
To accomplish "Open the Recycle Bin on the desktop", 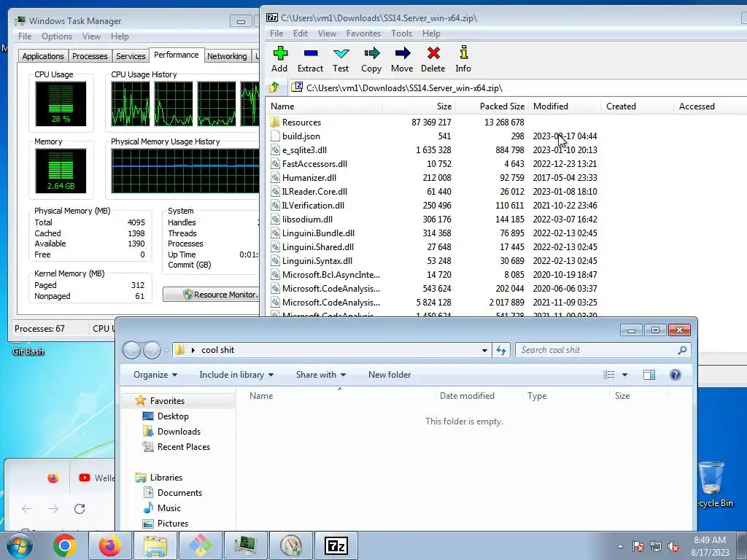I will 712,484.
